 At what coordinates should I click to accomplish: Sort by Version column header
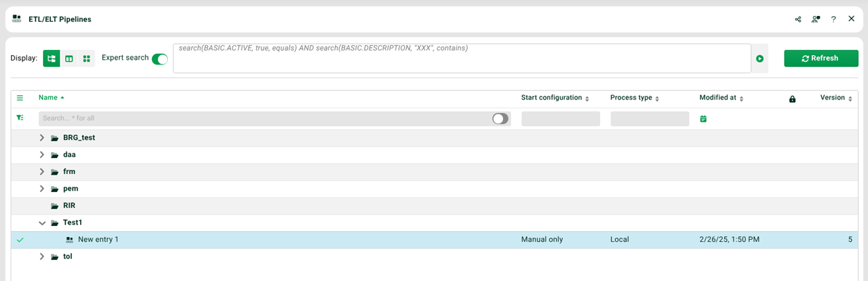tap(836, 98)
